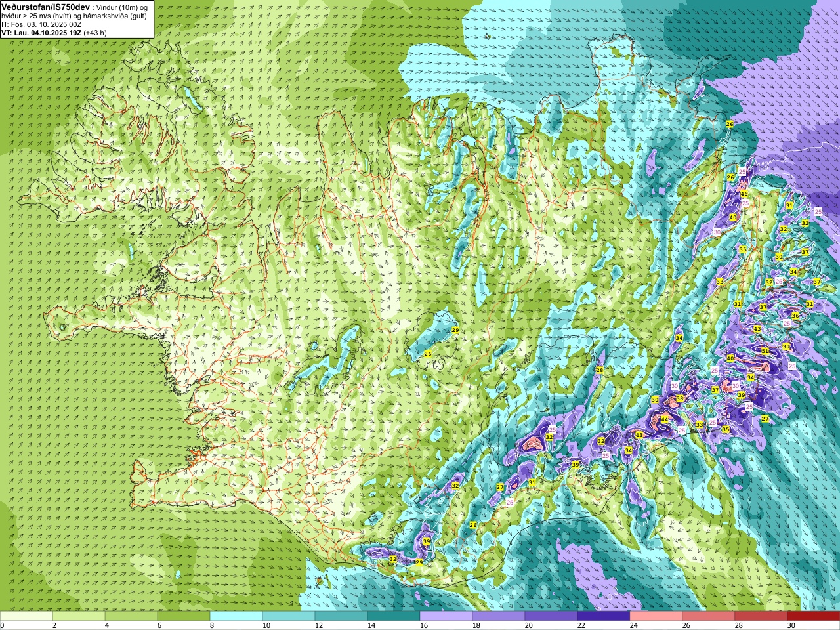Screen dimensions: 840x630
Task: Click the legend scale tick label 4
Action: (x=107, y=625)
